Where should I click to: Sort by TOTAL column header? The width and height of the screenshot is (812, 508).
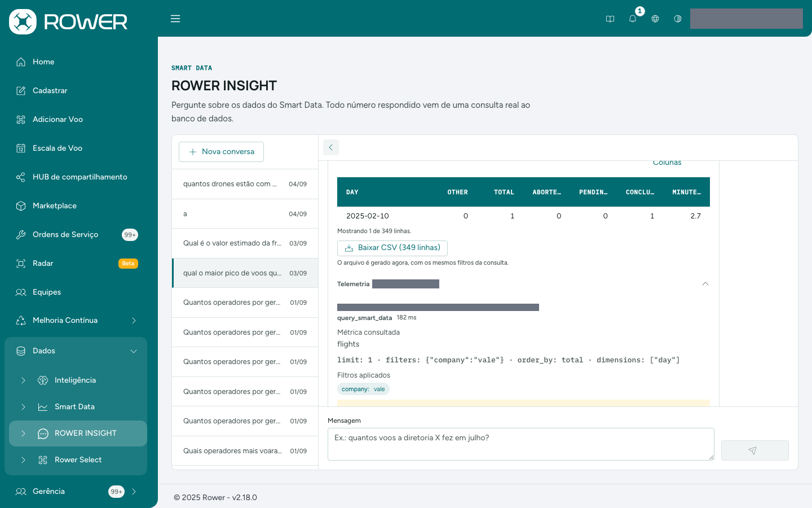click(504, 192)
